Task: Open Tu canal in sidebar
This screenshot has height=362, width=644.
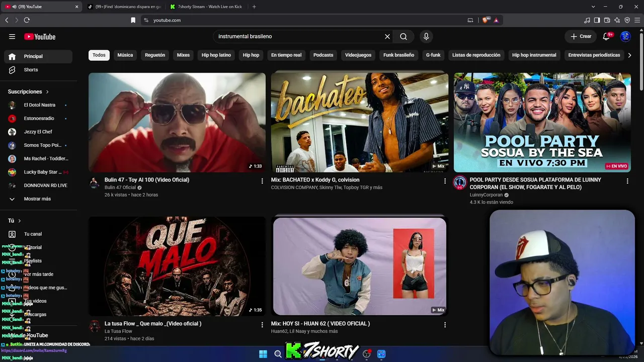Action: coord(38,234)
